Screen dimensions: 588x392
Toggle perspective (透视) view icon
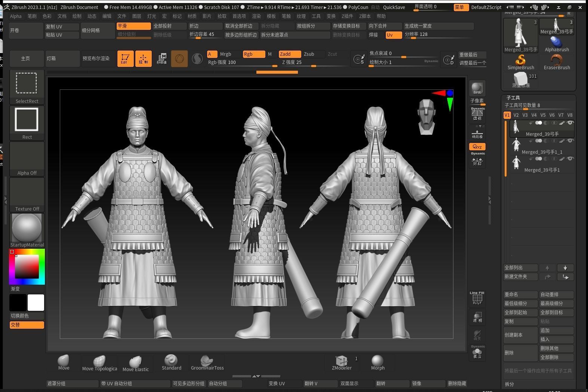477,114
